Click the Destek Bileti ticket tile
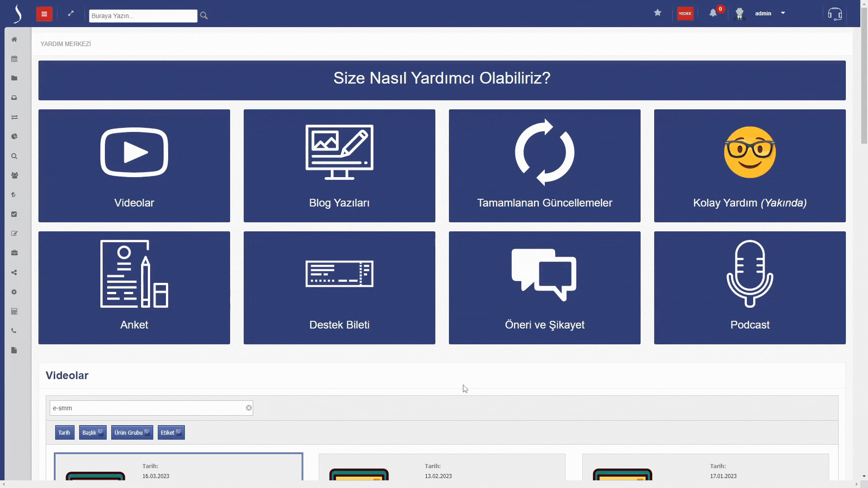Image resolution: width=868 pixels, height=488 pixels. (339, 287)
